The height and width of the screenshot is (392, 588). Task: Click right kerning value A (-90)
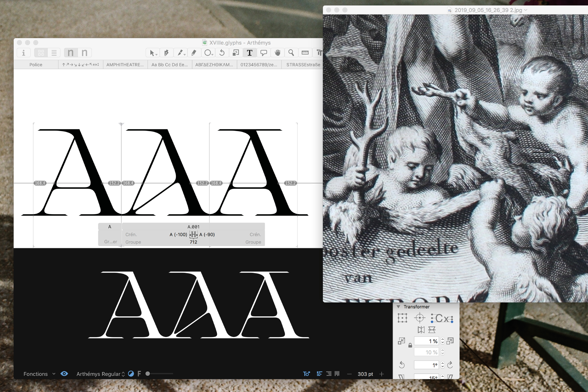[x=207, y=235]
